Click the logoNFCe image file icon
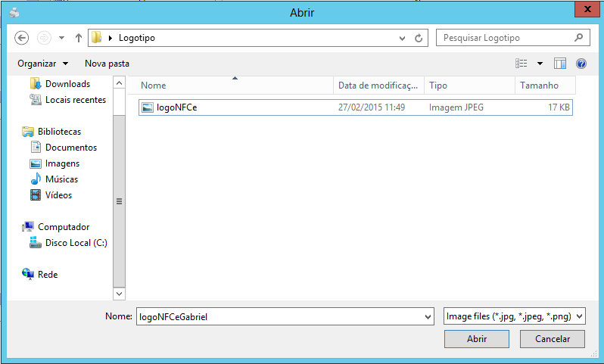The width and height of the screenshot is (604, 364). click(x=148, y=107)
